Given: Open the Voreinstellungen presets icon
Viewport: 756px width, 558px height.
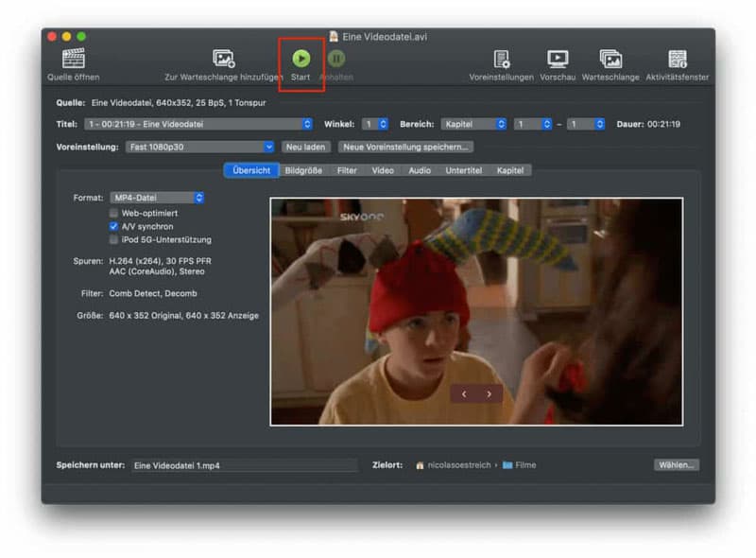Looking at the screenshot, I should [x=502, y=59].
